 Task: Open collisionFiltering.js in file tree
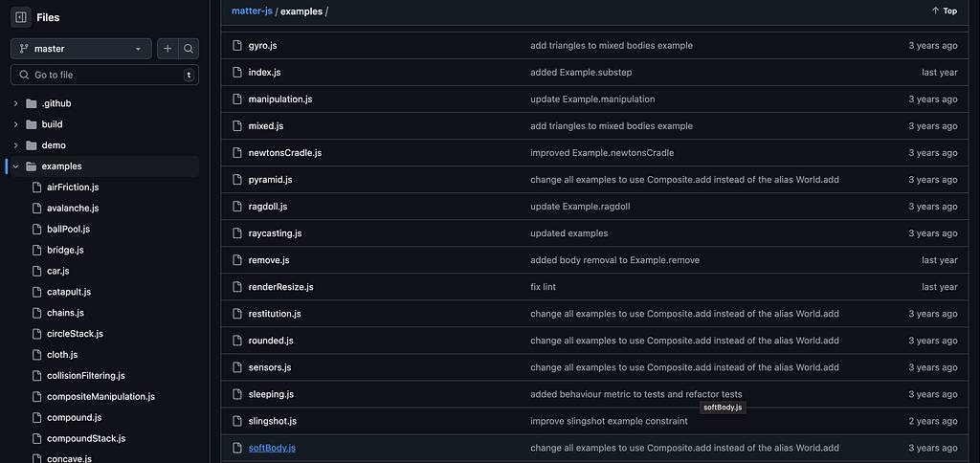(x=86, y=376)
